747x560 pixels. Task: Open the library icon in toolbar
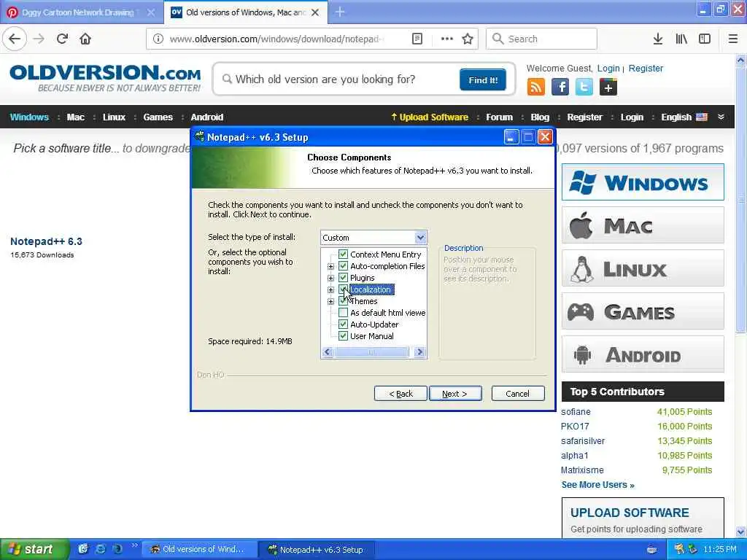pyautogui.click(x=681, y=39)
